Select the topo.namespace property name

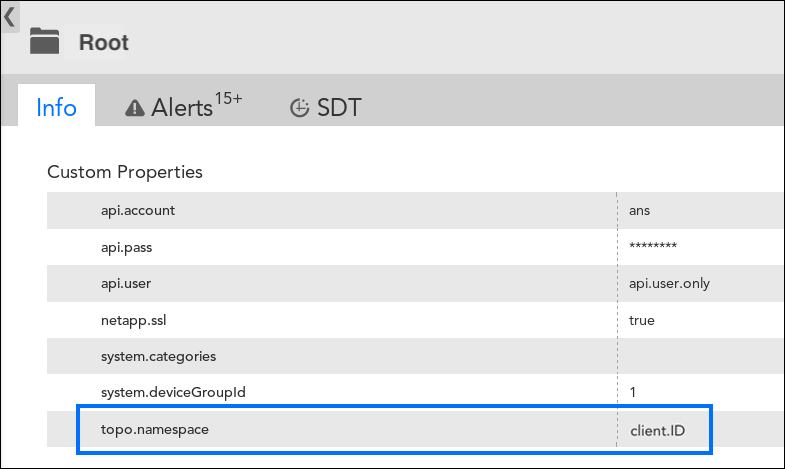pyautogui.click(x=155, y=429)
